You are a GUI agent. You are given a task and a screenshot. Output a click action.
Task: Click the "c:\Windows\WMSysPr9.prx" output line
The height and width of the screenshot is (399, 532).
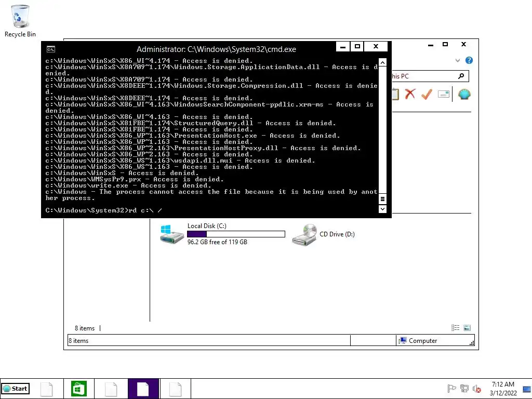tap(135, 179)
